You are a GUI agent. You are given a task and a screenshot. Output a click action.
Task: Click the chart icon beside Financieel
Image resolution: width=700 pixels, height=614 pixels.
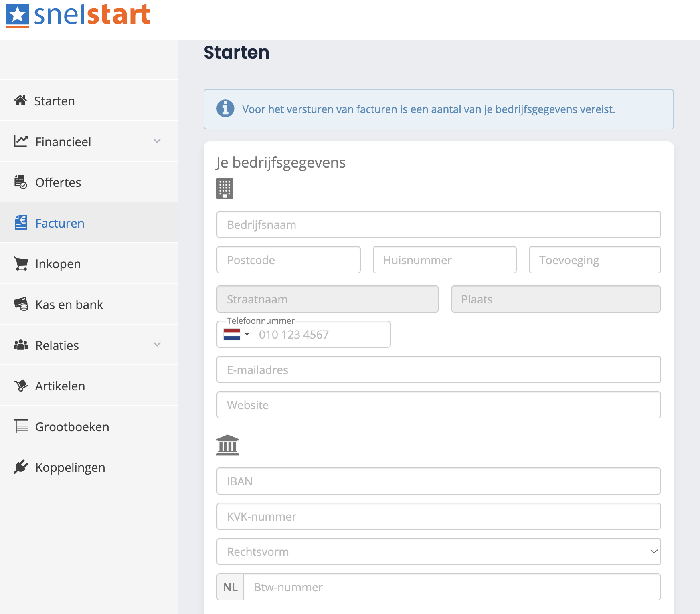20,141
